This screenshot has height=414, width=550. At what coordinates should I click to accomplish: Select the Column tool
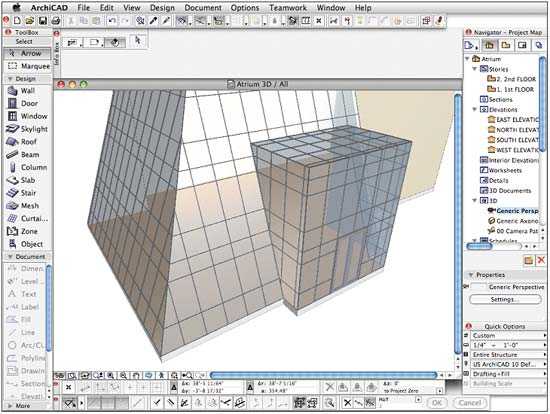pyautogui.click(x=27, y=167)
